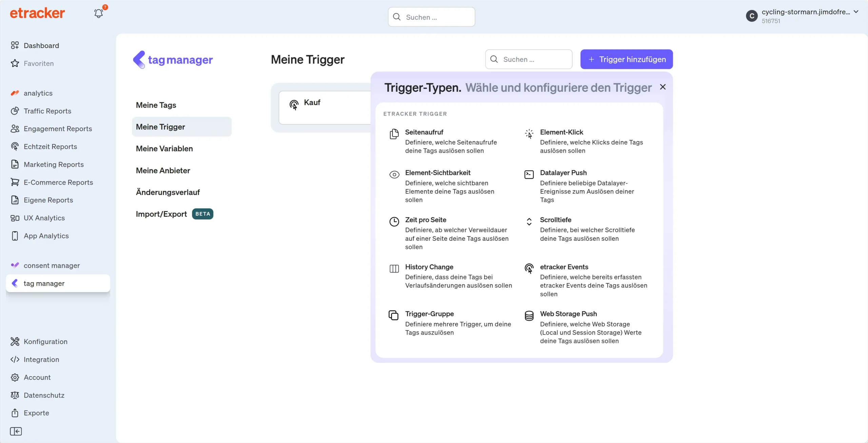Select the Seitenaufruf trigger type icon
868x443 pixels.
[394, 134]
